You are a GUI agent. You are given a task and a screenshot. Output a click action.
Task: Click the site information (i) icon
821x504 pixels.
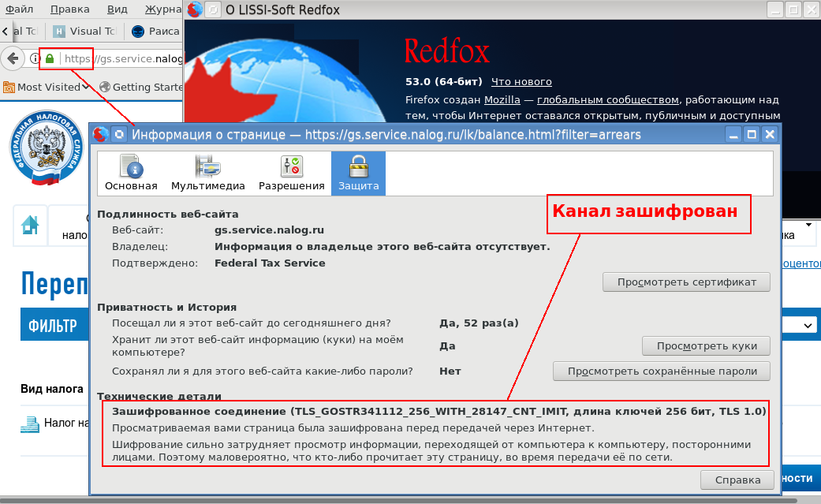[x=35, y=58]
